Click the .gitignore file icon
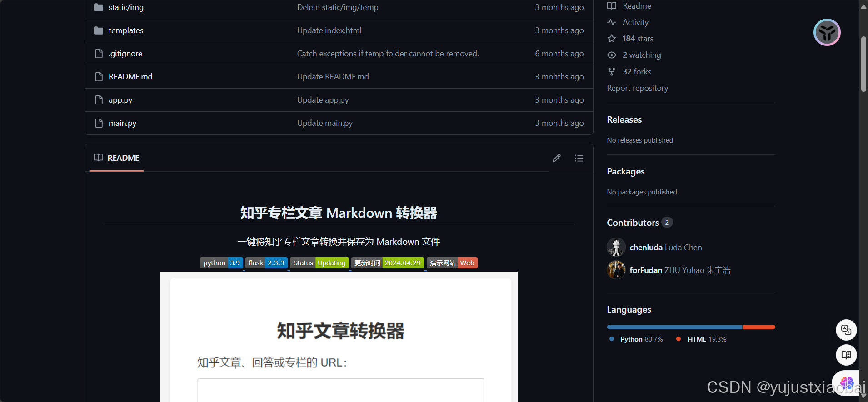This screenshot has width=868, height=402. [x=99, y=54]
